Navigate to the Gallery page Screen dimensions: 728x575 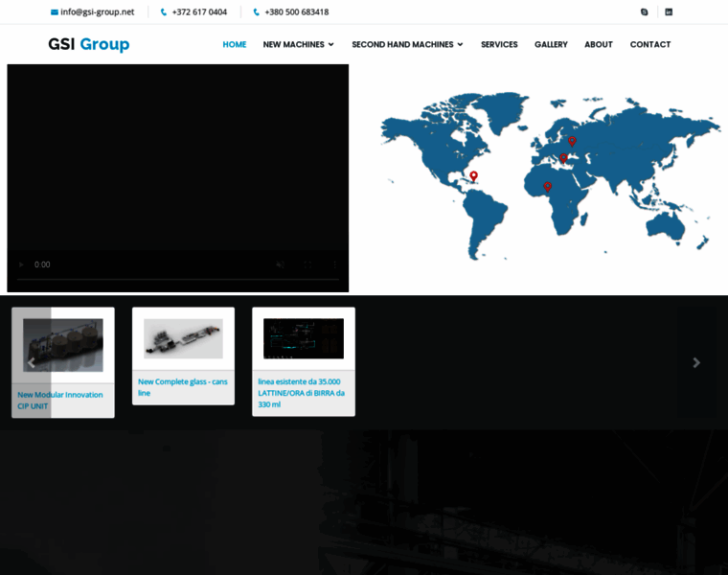click(551, 44)
